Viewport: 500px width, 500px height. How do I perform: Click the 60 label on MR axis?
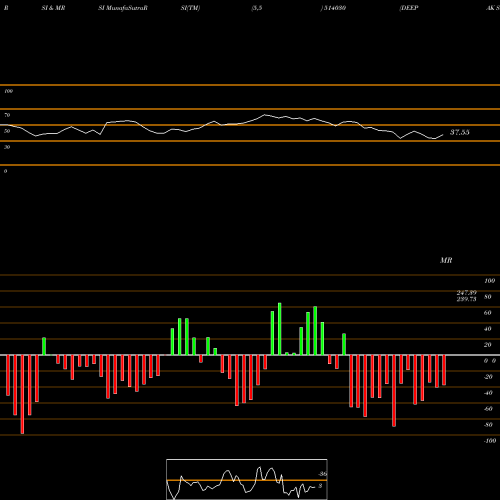tap(487, 313)
